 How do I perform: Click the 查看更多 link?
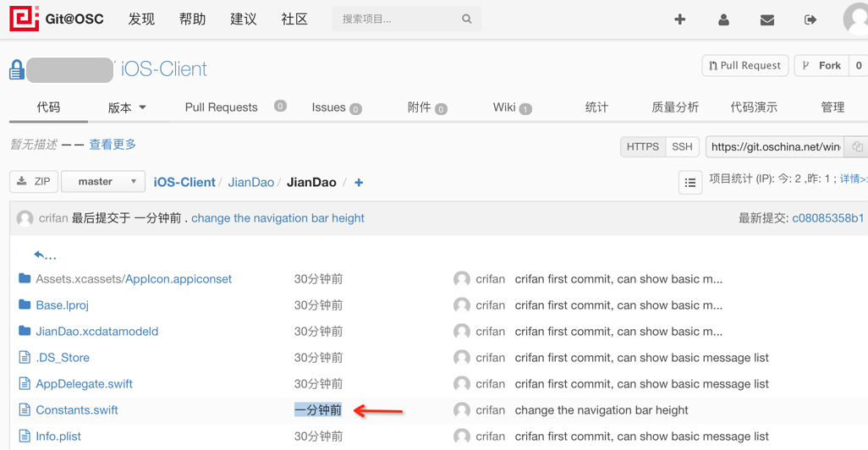(x=113, y=145)
